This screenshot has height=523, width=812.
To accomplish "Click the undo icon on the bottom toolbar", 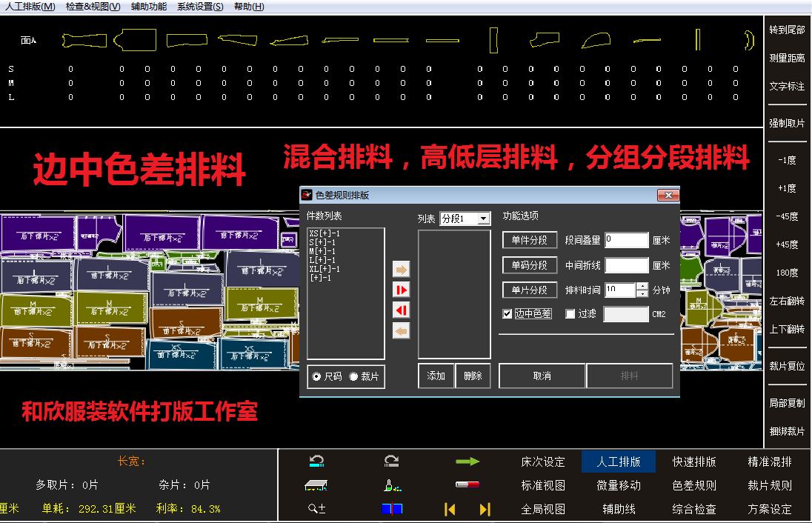I will (316, 461).
